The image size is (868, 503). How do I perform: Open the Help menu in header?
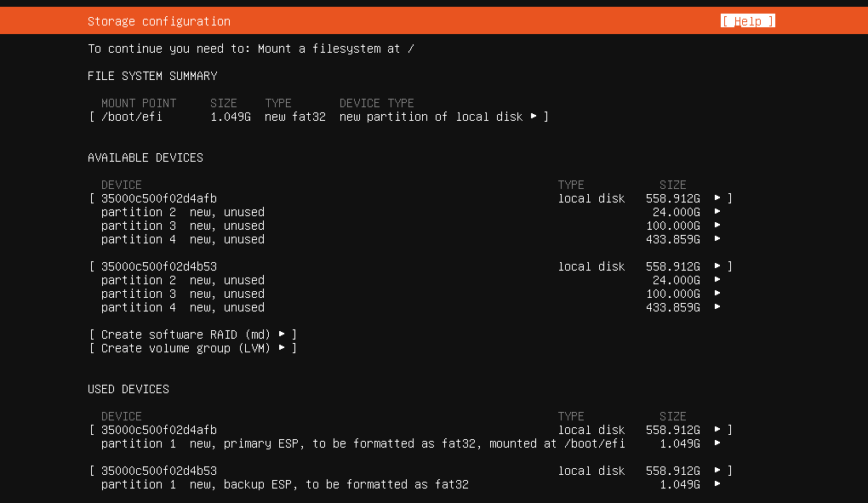[747, 21]
